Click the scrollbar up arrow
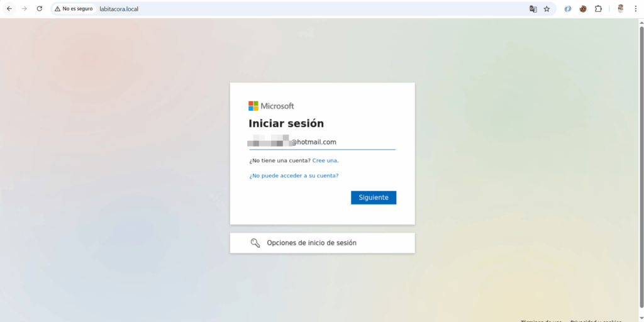 [x=641, y=22]
